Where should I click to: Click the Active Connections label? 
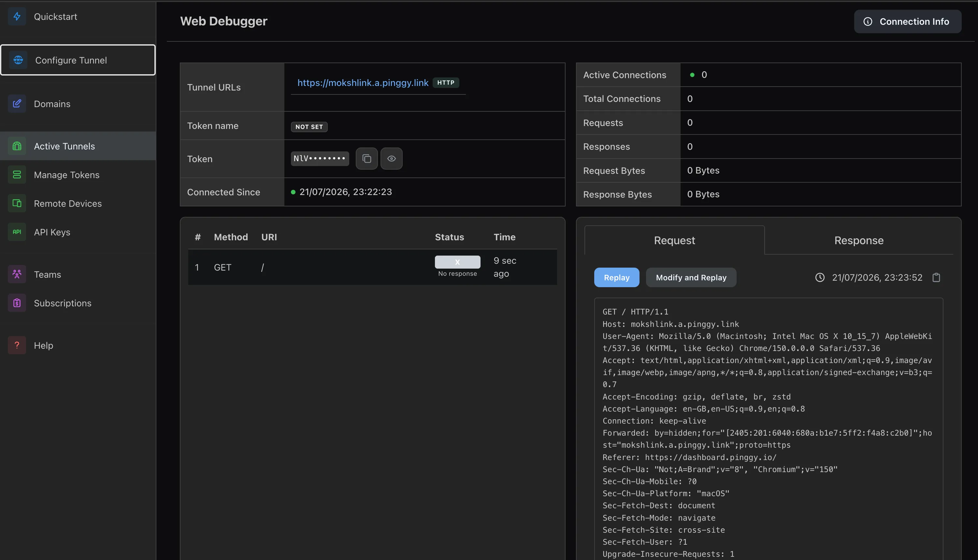pyautogui.click(x=625, y=75)
